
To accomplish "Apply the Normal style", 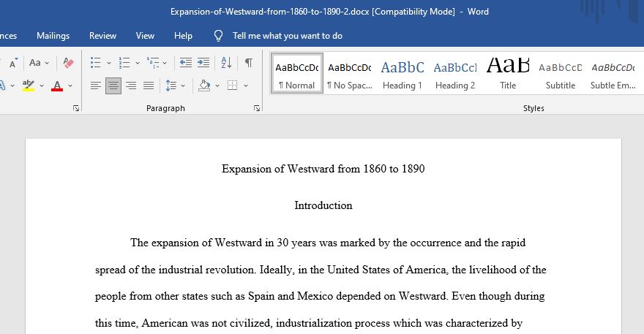I will (297, 73).
